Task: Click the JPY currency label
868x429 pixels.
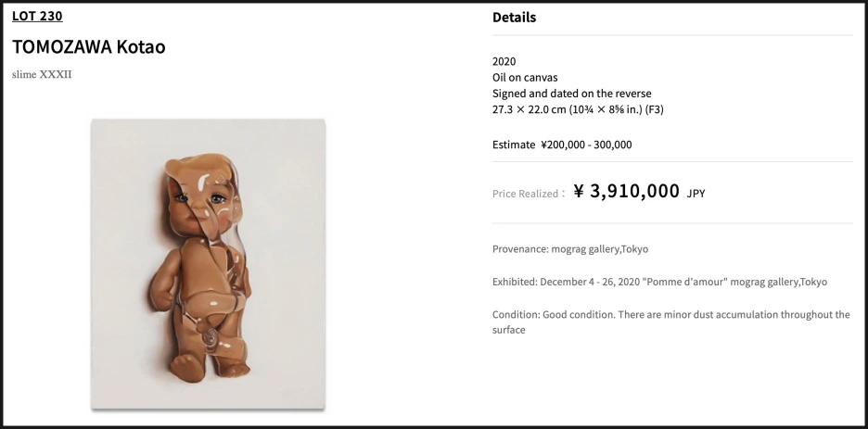Action: point(696,194)
